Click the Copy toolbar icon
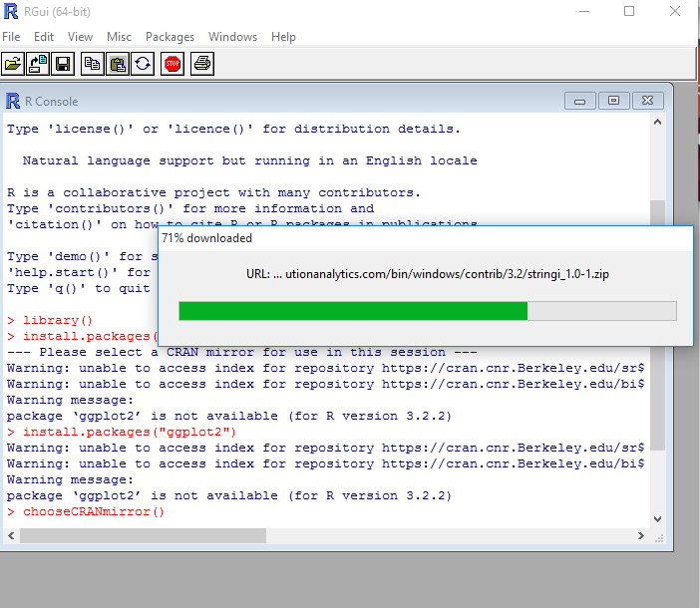Viewport: 700px width, 608px height. (x=93, y=64)
